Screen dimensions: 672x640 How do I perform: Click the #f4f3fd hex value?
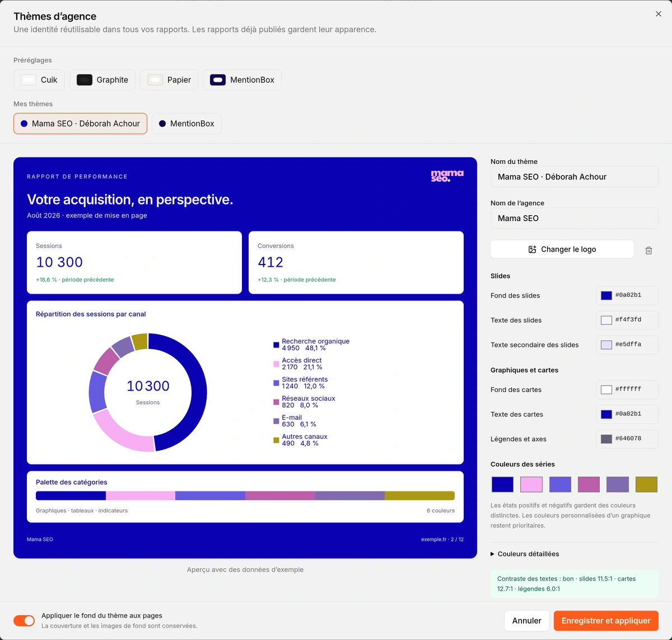628,319
